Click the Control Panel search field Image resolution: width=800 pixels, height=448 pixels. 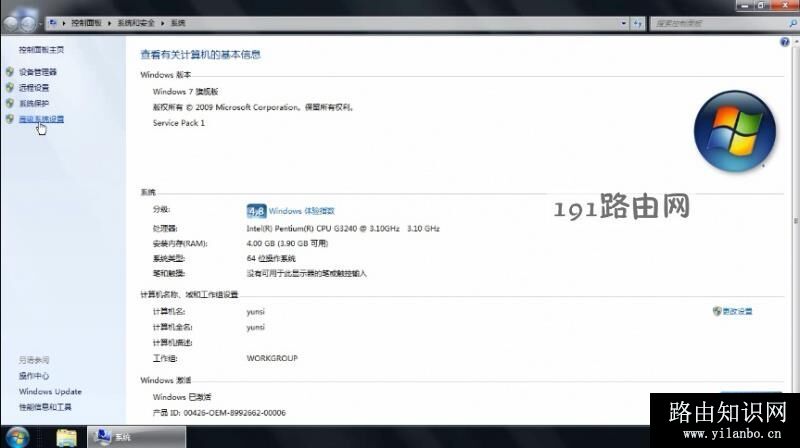718,23
